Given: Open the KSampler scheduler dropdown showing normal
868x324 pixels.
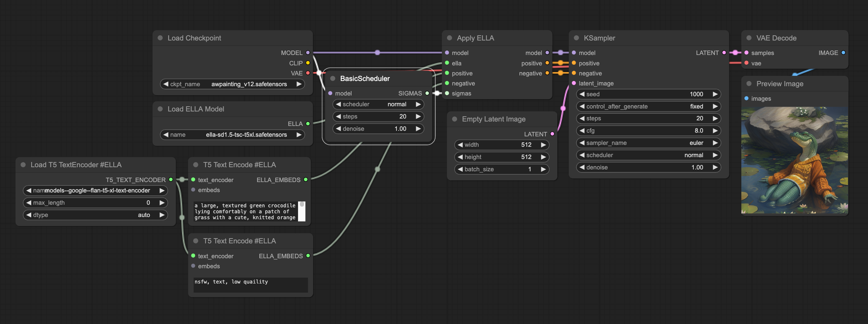Looking at the screenshot, I should click(648, 155).
